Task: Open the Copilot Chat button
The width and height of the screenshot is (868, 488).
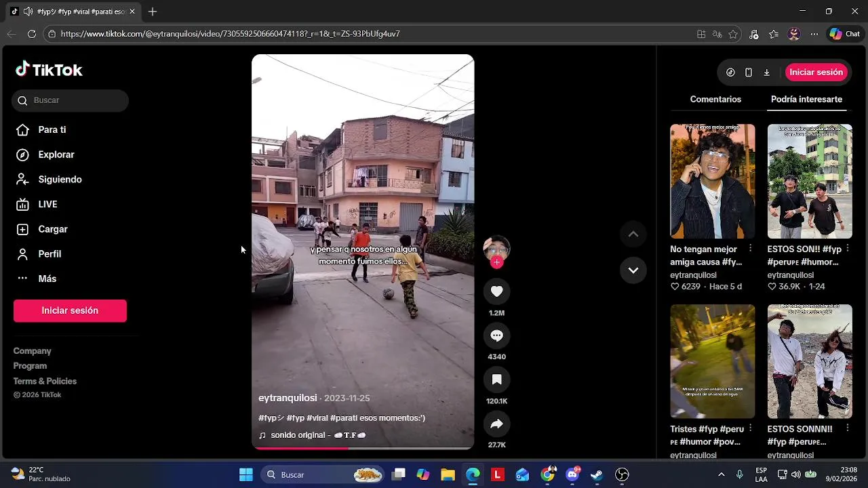Action: 845,34
